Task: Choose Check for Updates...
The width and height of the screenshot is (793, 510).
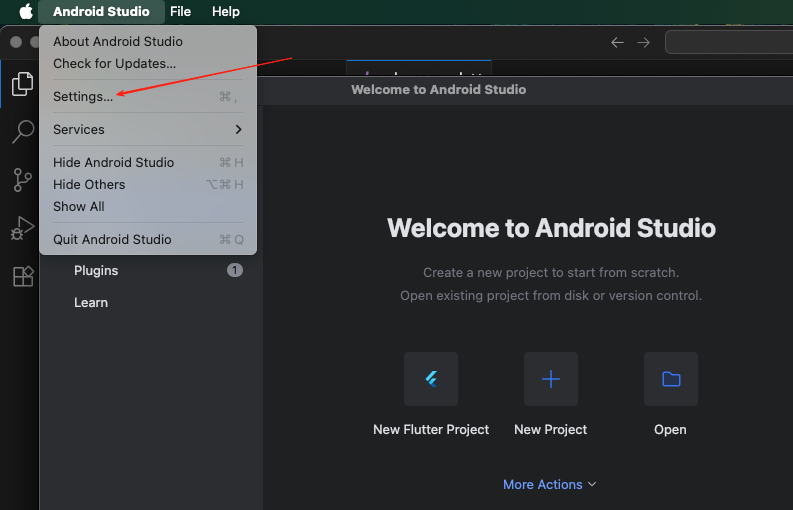Action: pos(114,63)
